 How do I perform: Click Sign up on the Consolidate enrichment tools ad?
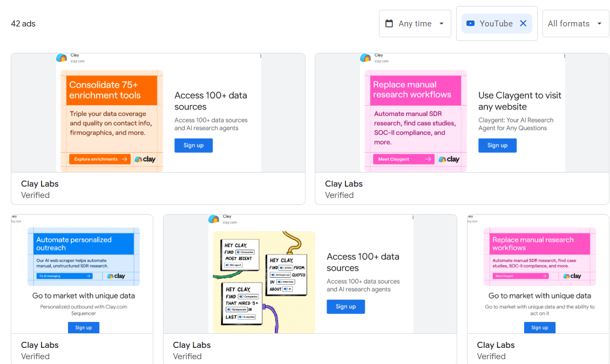(x=193, y=145)
